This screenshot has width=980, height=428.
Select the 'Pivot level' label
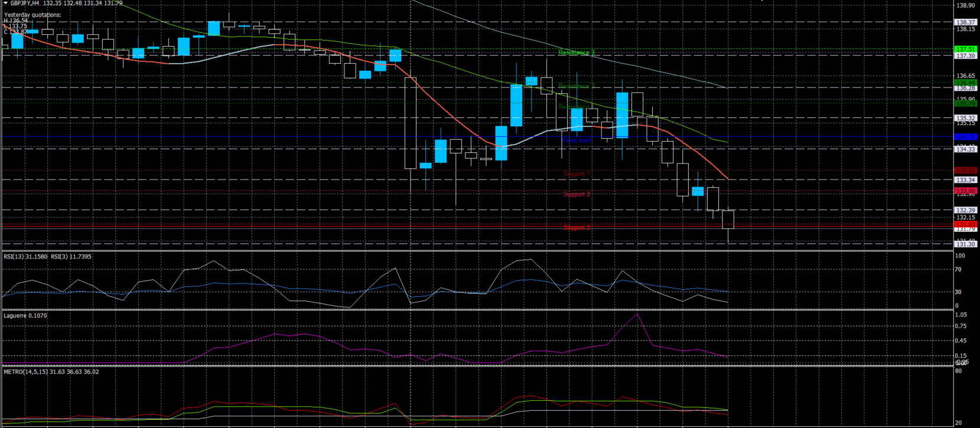(x=576, y=141)
